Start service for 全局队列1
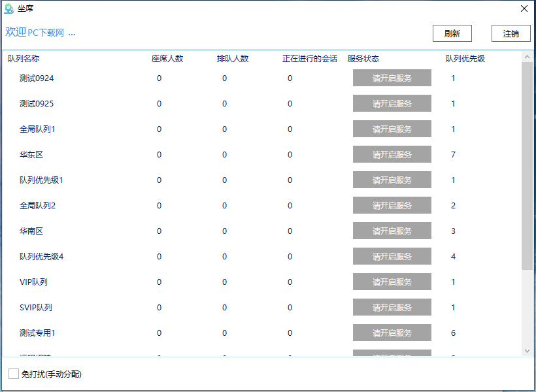536x392 pixels. (x=392, y=129)
